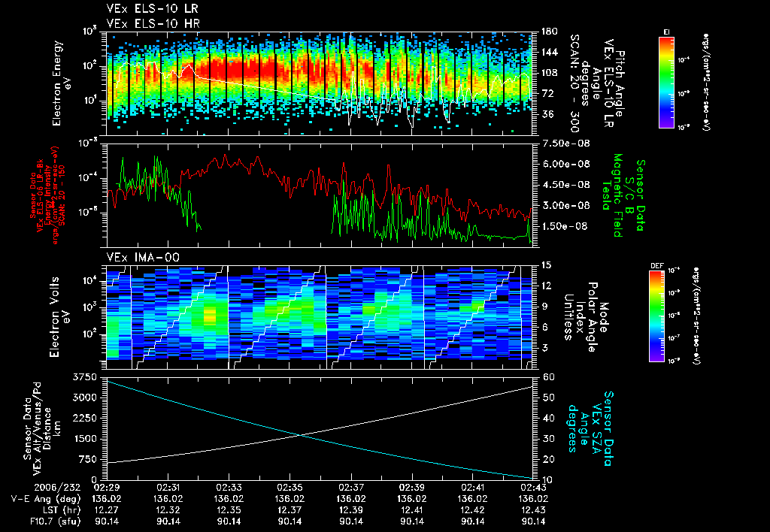This screenshot has width=770, height=532.
Task: Click the LST value 12.41
Action: (x=412, y=510)
